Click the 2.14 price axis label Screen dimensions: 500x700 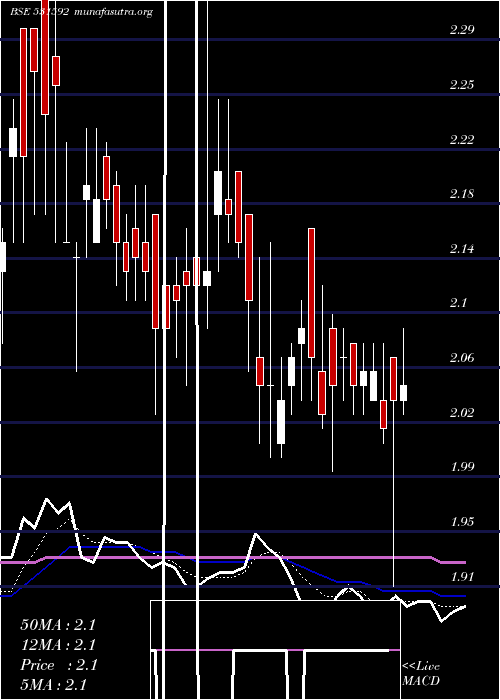(462, 249)
